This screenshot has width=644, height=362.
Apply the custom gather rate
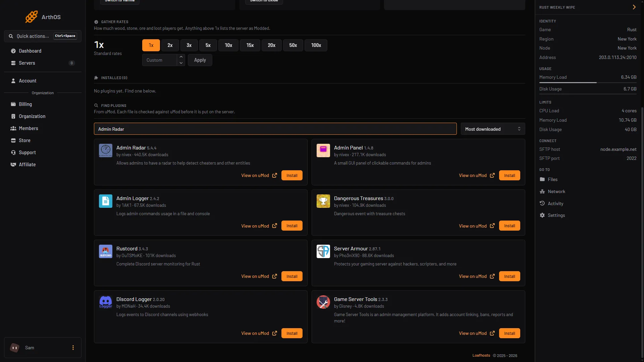coord(200,60)
